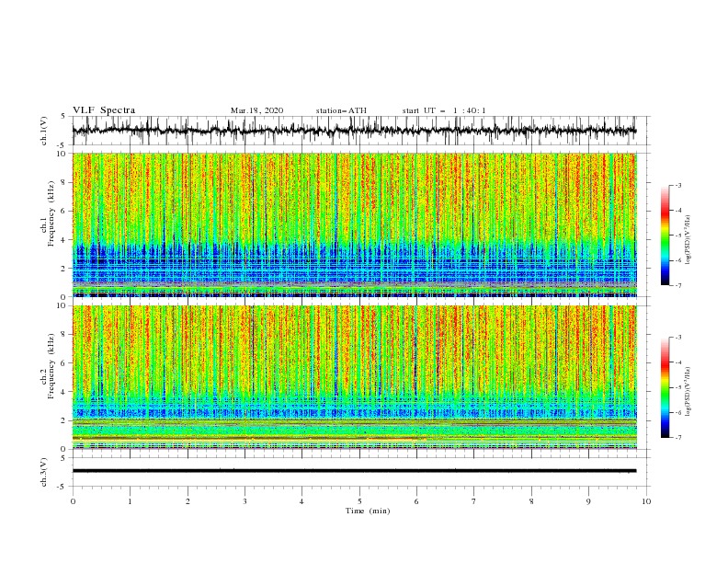Click the time axis tick label "6"
This screenshot has height=563, width=728.
click(417, 501)
